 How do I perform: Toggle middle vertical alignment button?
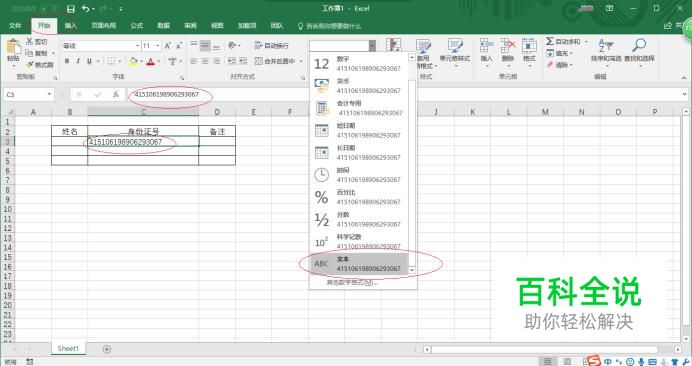pyautogui.click(x=205, y=45)
